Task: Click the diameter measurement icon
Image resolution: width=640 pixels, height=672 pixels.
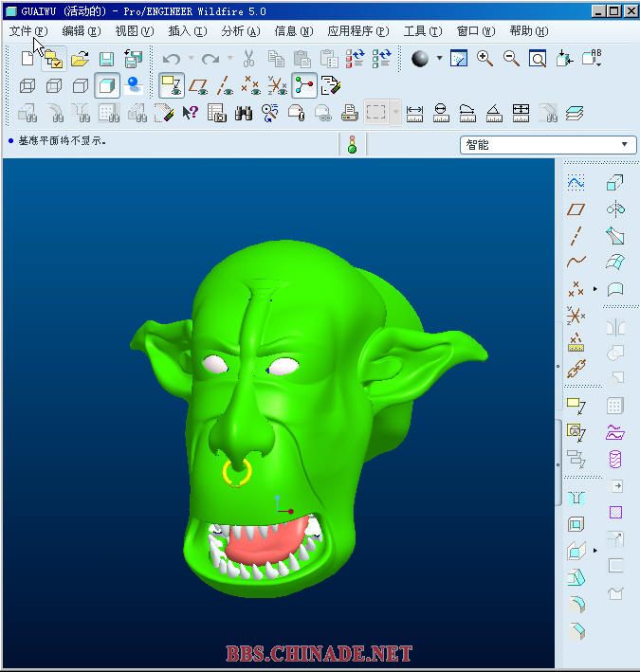Action: click(x=441, y=113)
